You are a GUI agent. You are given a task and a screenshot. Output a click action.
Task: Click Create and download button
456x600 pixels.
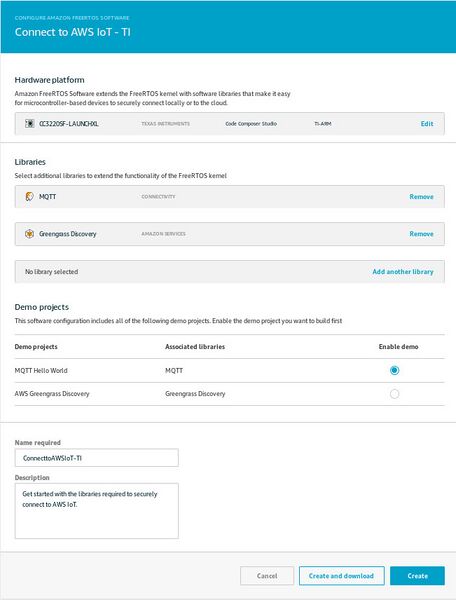tap(341, 576)
